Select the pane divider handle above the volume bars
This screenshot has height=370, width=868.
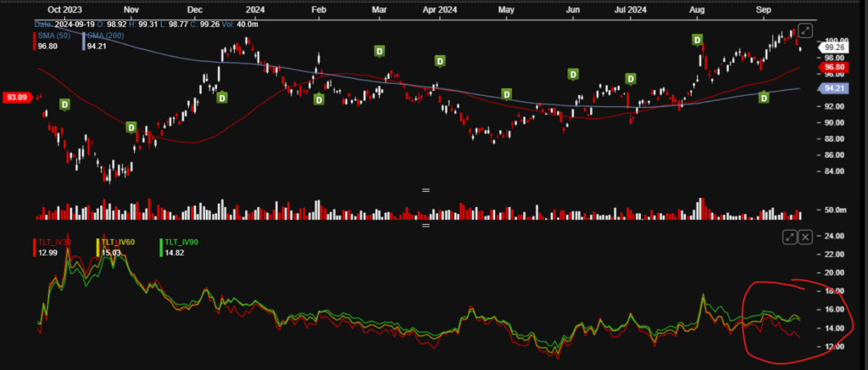[x=426, y=190]
